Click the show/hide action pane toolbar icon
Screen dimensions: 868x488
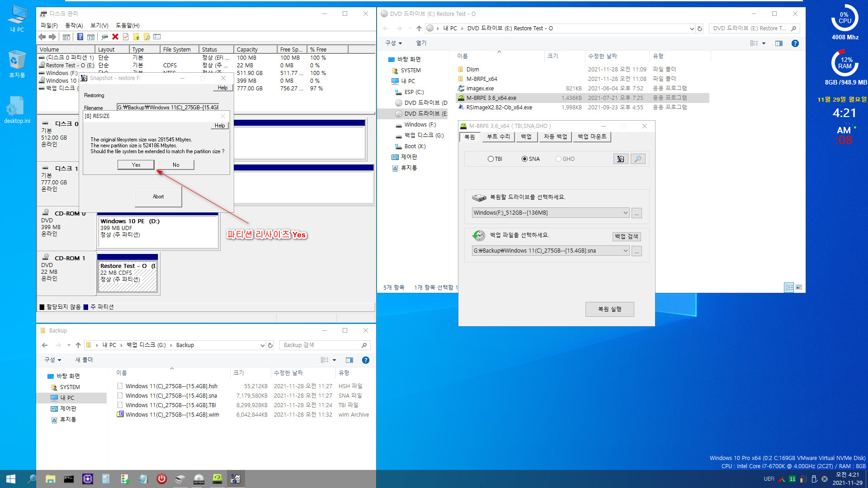tap(91, 37)
